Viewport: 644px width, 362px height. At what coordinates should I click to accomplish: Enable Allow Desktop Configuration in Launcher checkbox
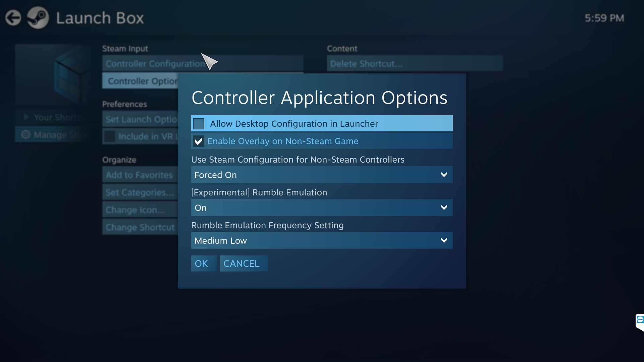coord(199,124)
